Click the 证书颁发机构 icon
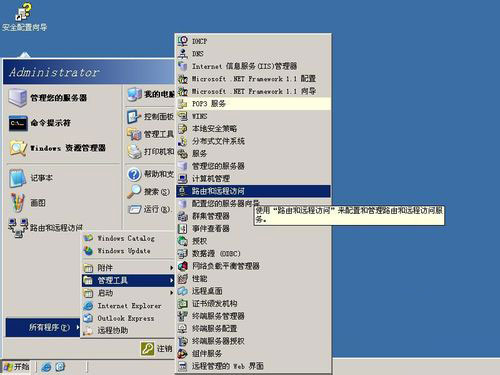The width and height of the screenshot is (500, 375). tap(183, 304)
